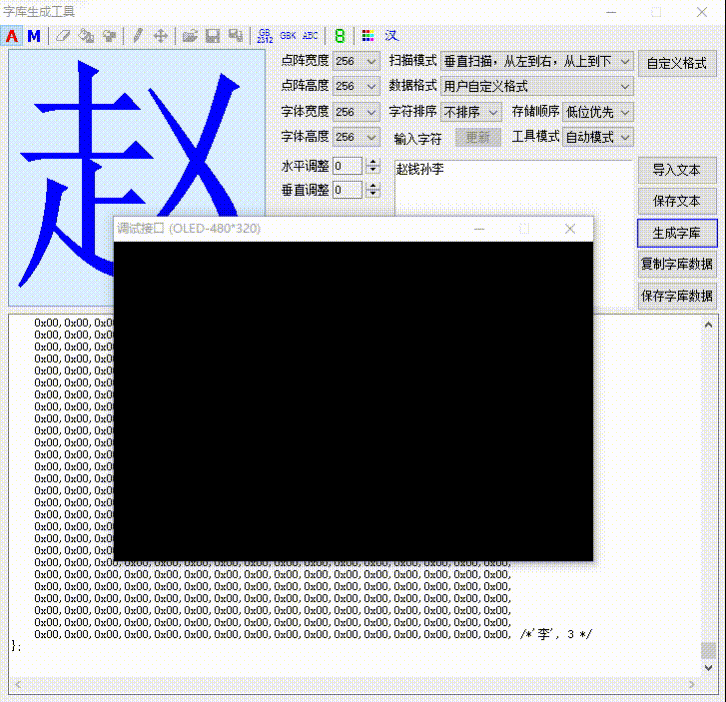The height and width of the screenshot is (702, 726).
Task: Click the text box containing 赵钱孙李
Action: (x=513, y=188)
